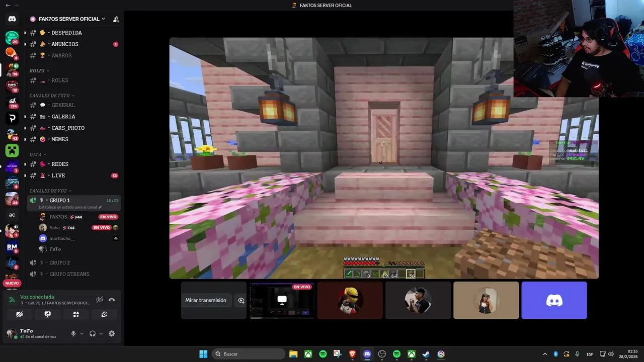Expand microphone input options arrow

pyautogui.click(x=82, y=333)
